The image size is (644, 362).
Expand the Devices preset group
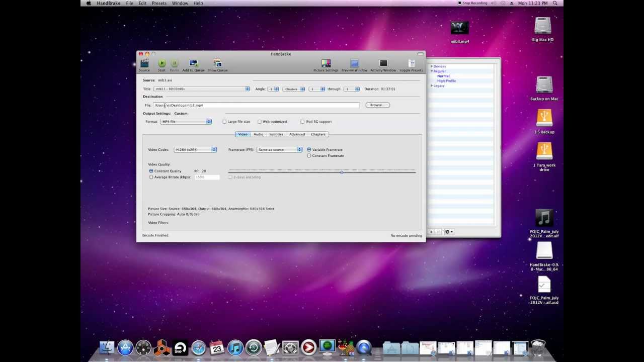point(431,66)
